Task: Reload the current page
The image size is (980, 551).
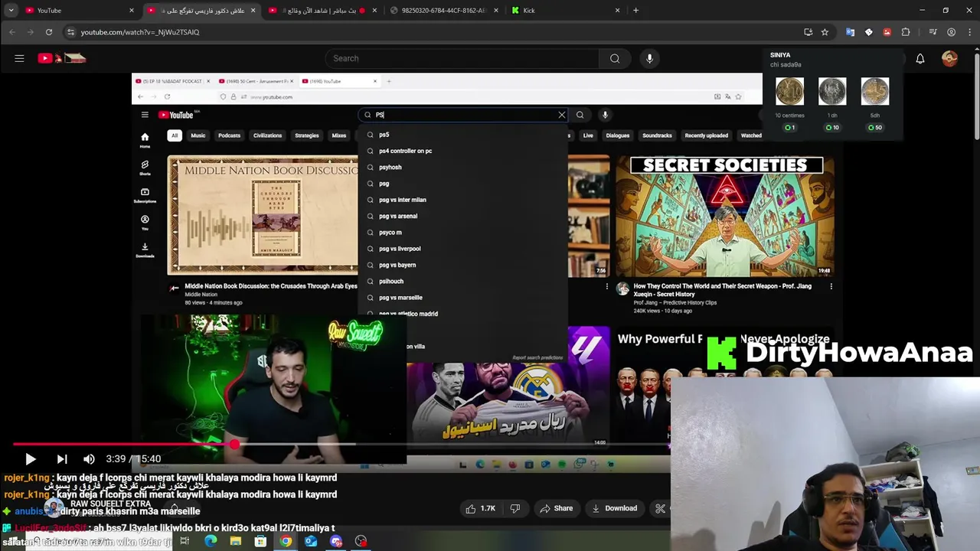Action: (49, 32)
